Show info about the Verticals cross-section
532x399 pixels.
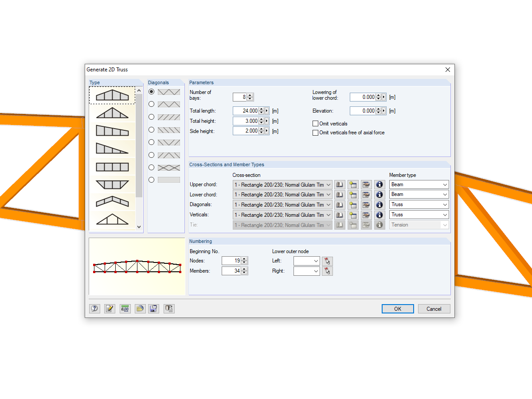[379, 215]
